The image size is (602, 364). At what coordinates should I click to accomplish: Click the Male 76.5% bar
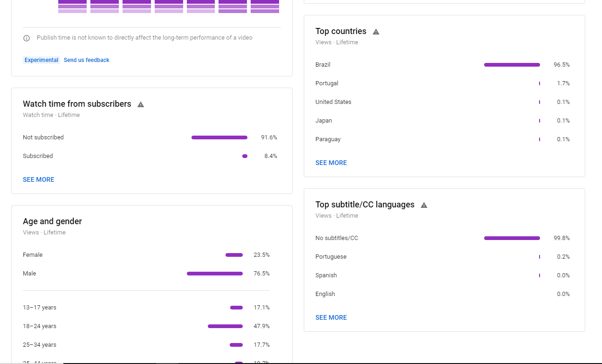tap(215, 274)
